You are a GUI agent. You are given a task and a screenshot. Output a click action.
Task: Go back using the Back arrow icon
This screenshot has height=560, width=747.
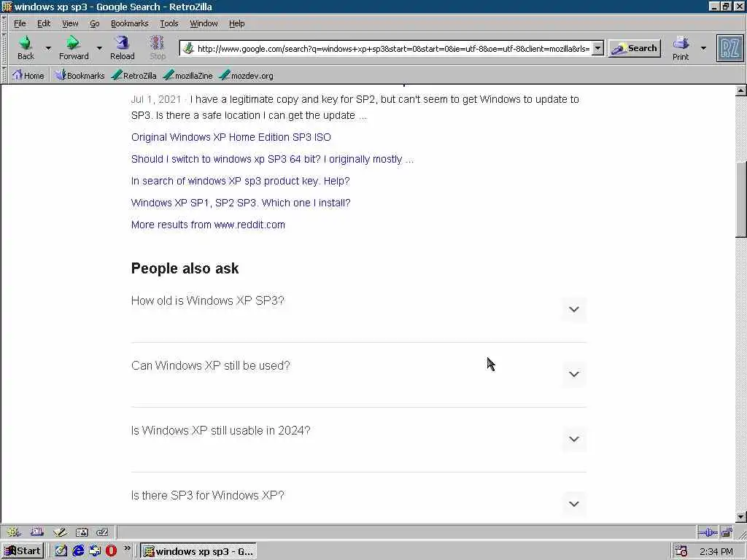26,44
